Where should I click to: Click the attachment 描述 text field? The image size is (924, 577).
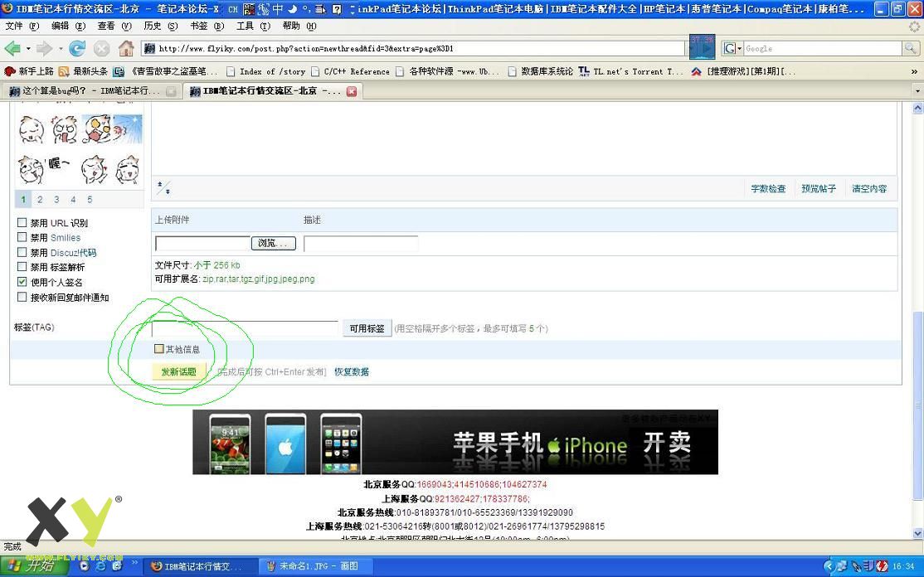(361, 243)
